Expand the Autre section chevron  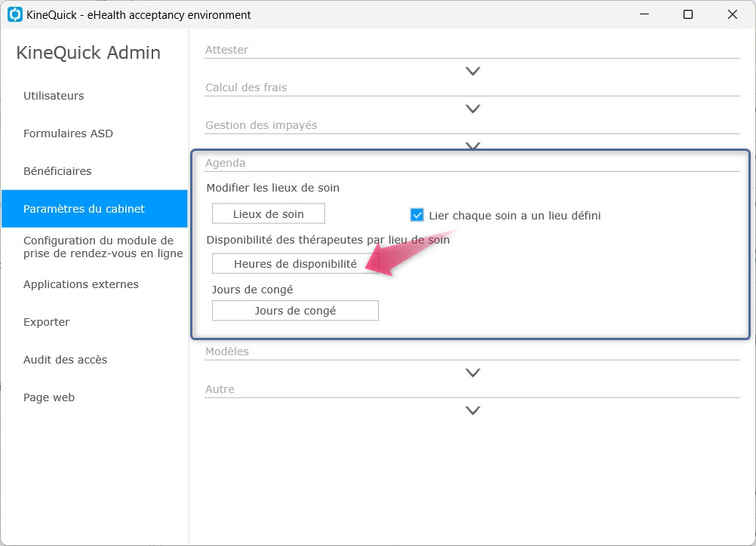(472, 410)
